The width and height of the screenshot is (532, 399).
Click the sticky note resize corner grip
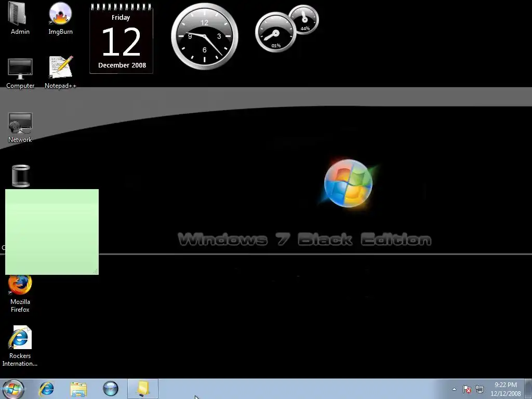(96, 271)
